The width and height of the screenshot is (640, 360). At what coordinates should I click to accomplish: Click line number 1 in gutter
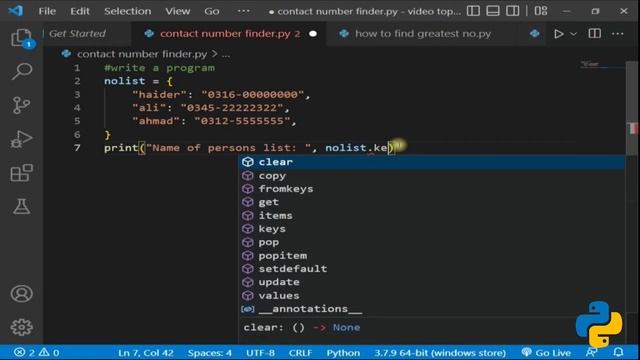click(77, 68)
